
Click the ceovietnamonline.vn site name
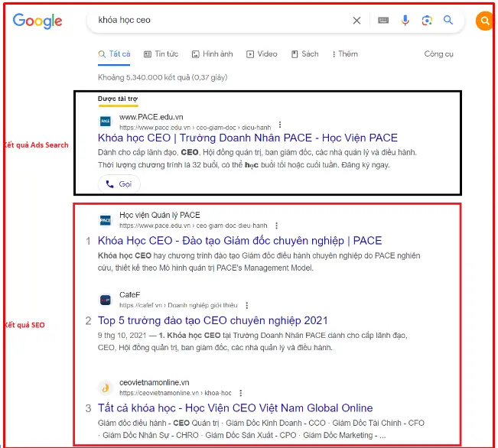point(155,382)
